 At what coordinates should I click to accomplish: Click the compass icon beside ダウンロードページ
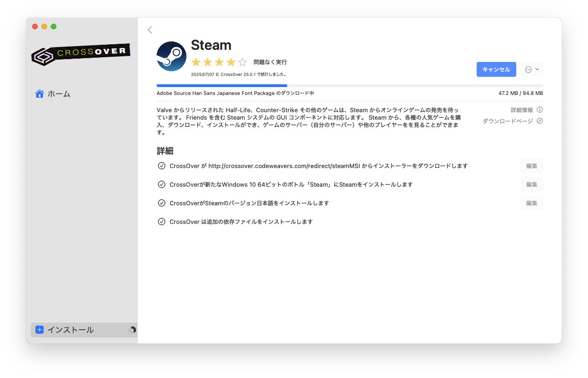click(x=540, y=121)
